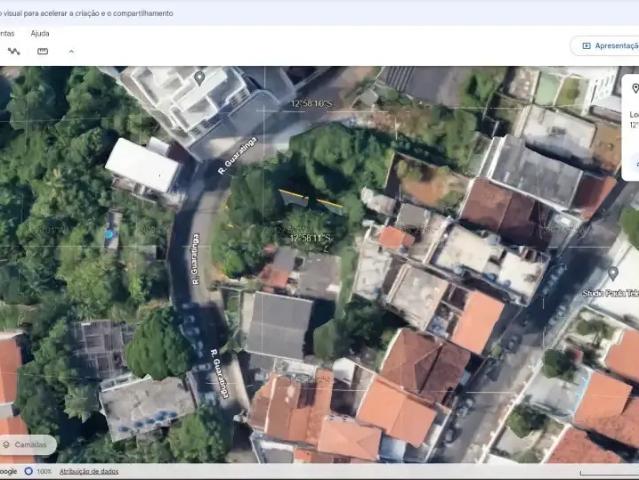The height and width of the screenshot is (480, 639).
Task: Click the lower R. Guaratinga street label
Action: (x=221, y=373)
